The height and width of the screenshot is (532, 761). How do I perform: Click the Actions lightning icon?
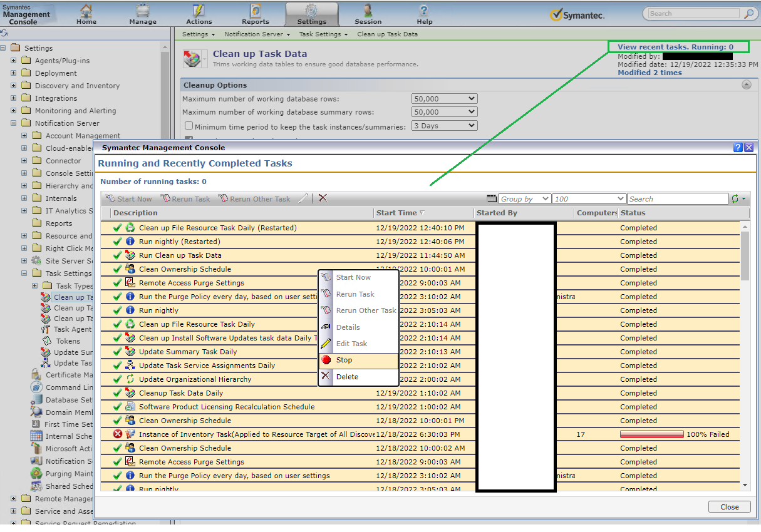pos(199,11)
